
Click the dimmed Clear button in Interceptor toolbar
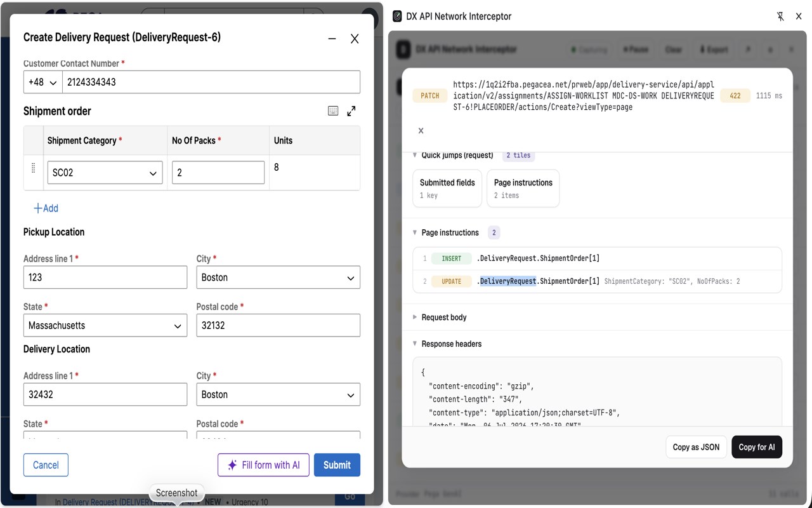pos(673,50)
